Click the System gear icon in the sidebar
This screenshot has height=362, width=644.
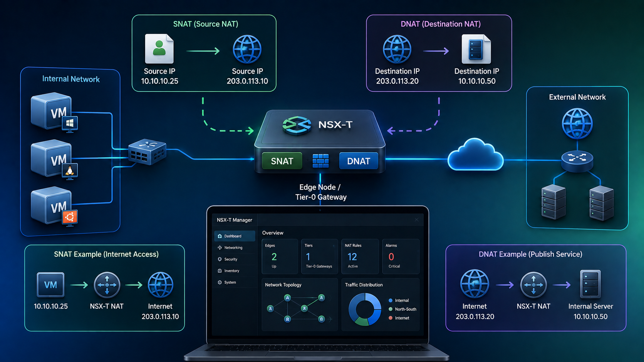[220, 282]
